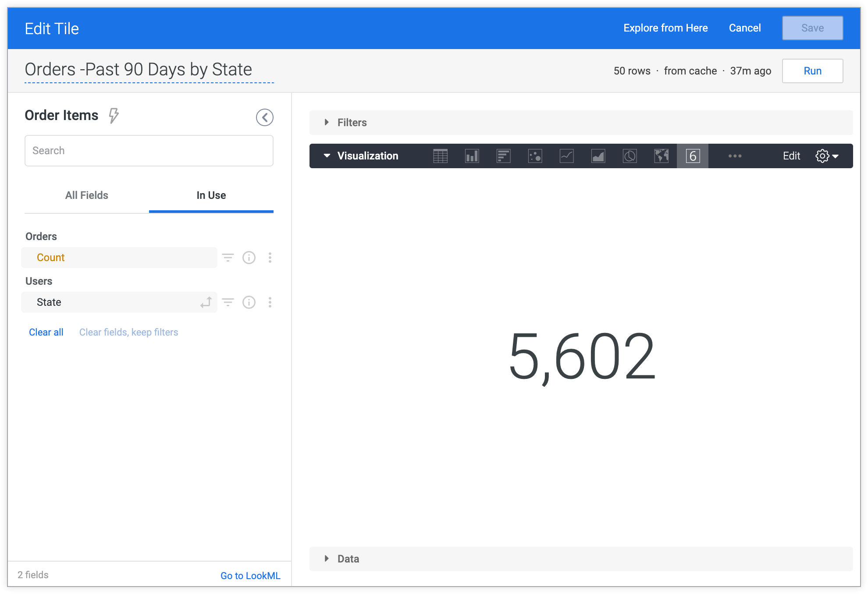
Task: Select the line chart visualization icon
Action: point(565,156)
